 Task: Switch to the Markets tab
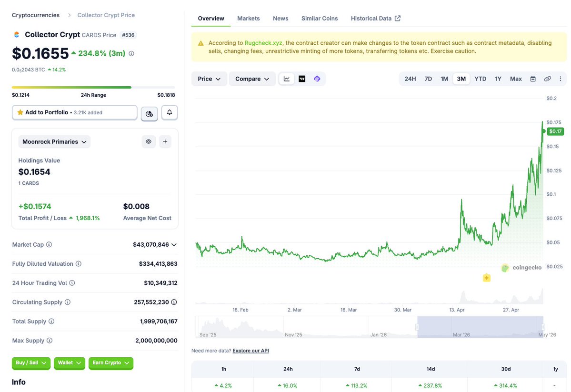tap(249, 18)
